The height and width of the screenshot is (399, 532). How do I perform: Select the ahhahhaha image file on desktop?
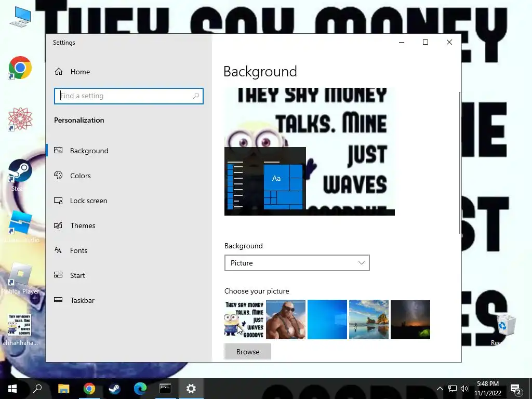[20, 329]
